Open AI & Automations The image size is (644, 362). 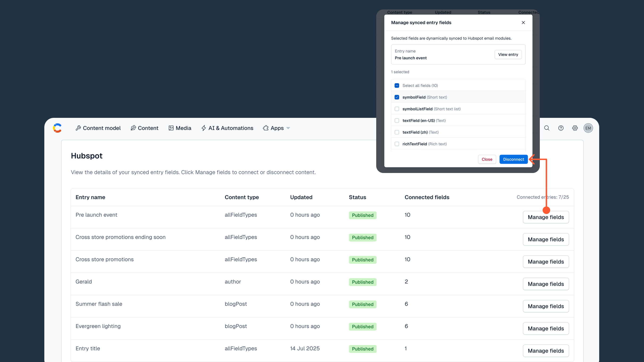click(227, 128)
